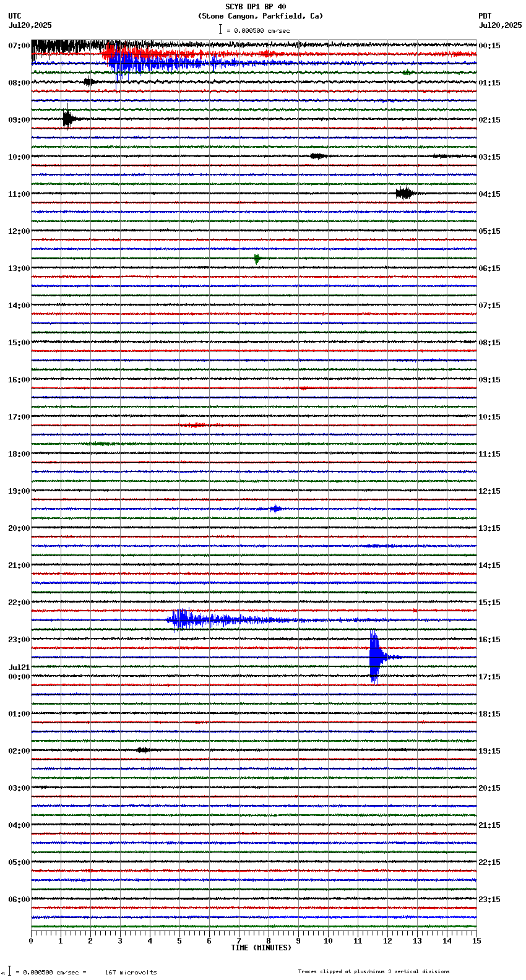Click the 'UTC' label at top left
The image size is (526, 980).
(15, 16)
